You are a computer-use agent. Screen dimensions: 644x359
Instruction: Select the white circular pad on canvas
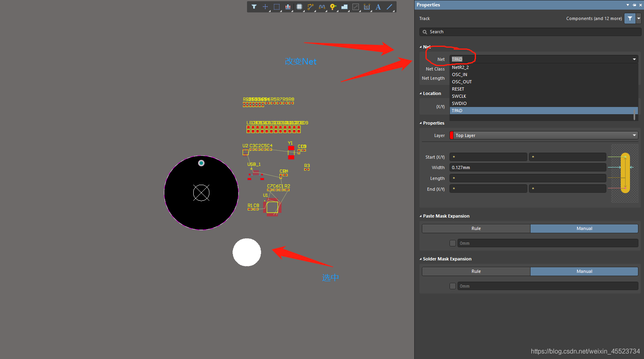247,252
